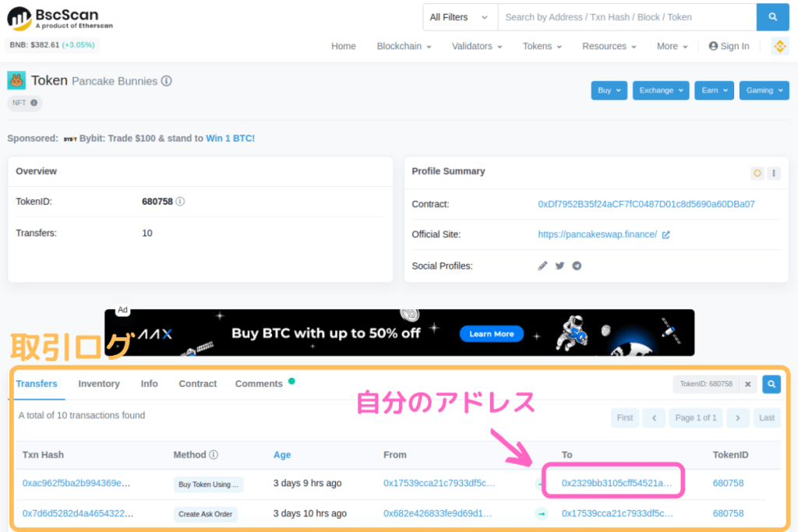
Task: Switch to the Info tab
Action: (149, 384)
